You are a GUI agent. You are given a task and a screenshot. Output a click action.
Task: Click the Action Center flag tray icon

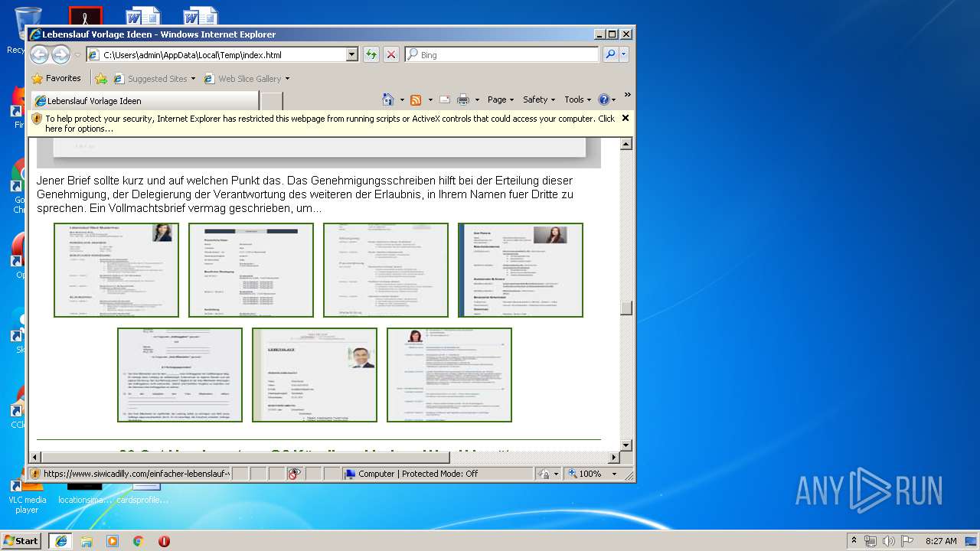(906, 540)
